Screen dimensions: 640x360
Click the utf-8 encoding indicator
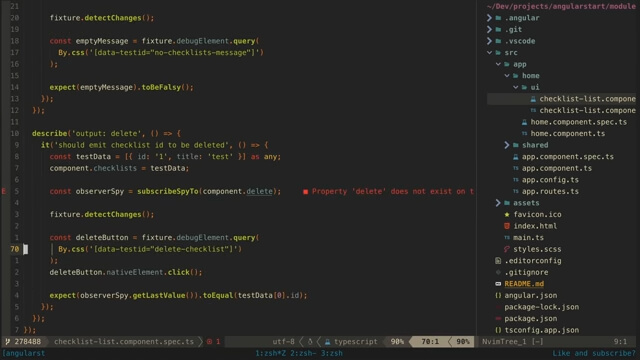tap(283, 342)
